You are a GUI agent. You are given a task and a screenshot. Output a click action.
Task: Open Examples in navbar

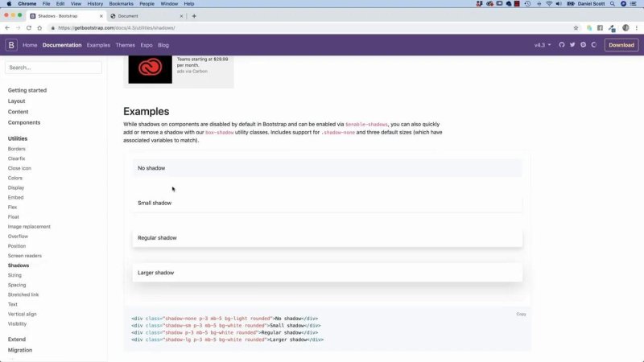(98, 45)
